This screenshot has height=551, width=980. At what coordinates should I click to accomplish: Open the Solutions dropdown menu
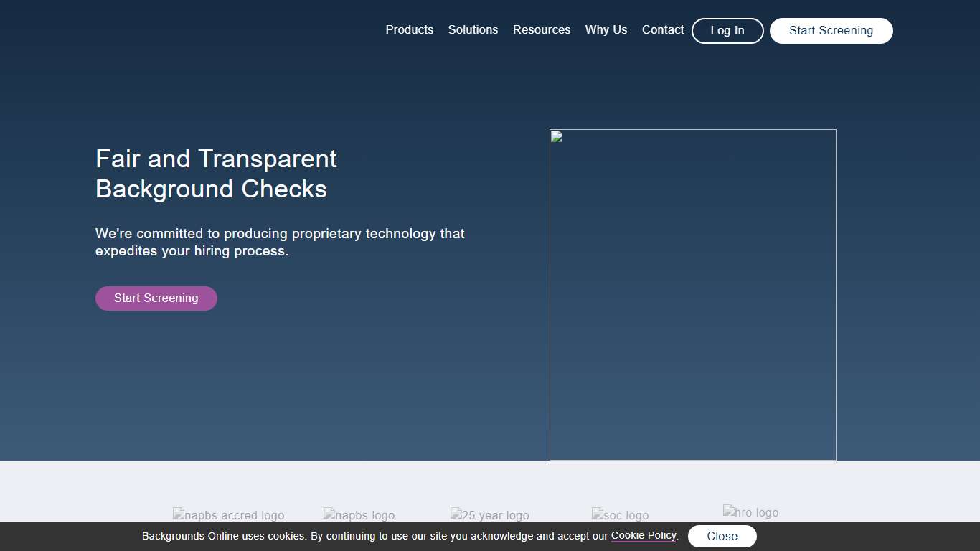coord(473,29)
